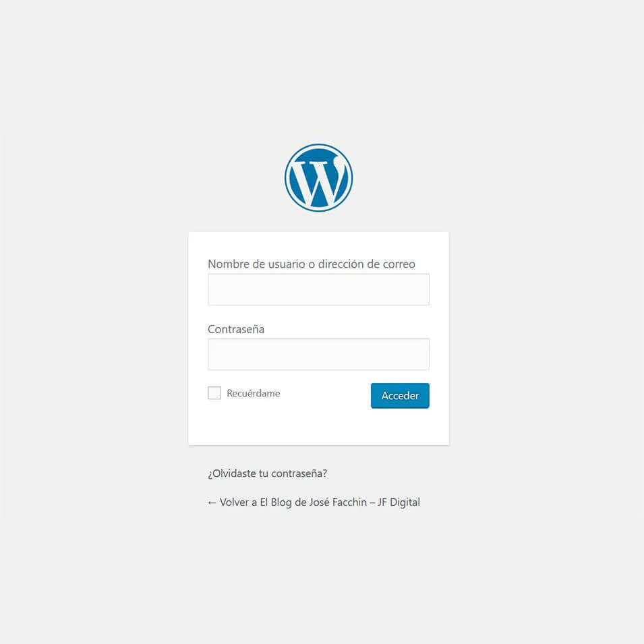Click the Recuérdame label text
This screenshot has width=644, height=644.
pyautogui.click(x=254, y=393)
